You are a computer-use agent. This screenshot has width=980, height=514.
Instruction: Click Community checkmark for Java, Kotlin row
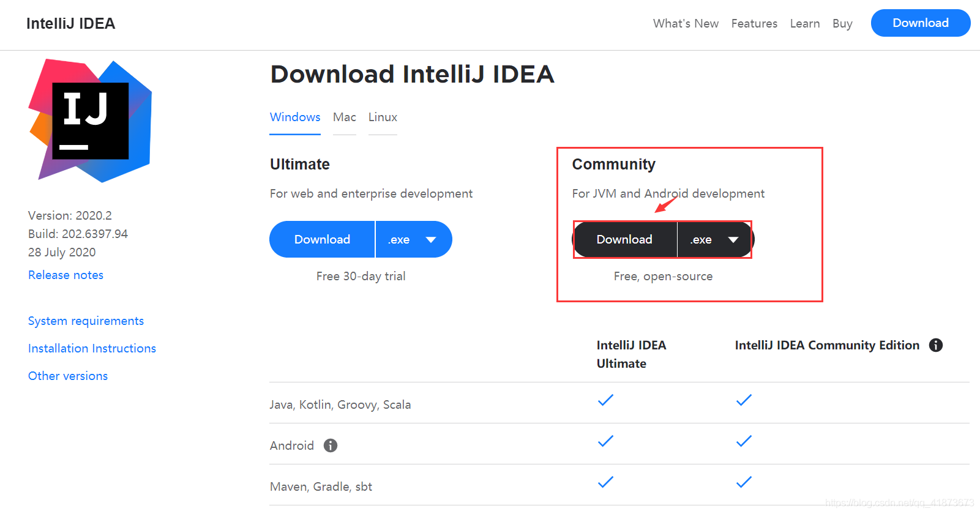point(744,400)
